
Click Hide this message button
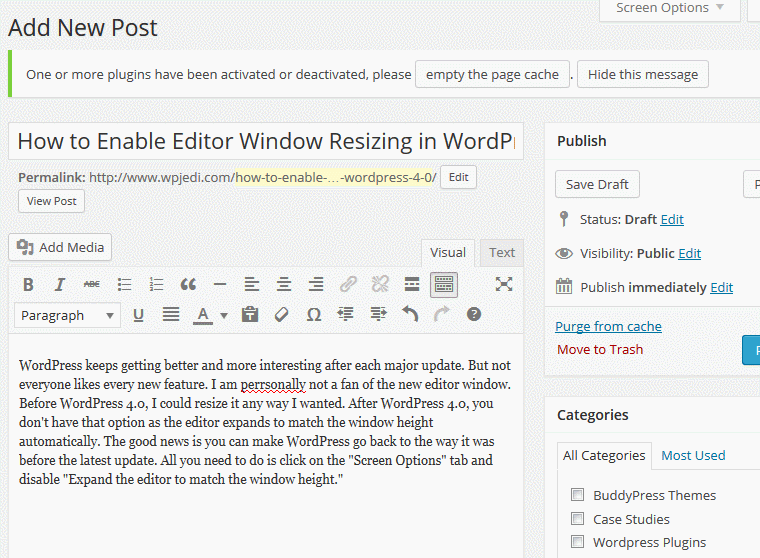643,74
